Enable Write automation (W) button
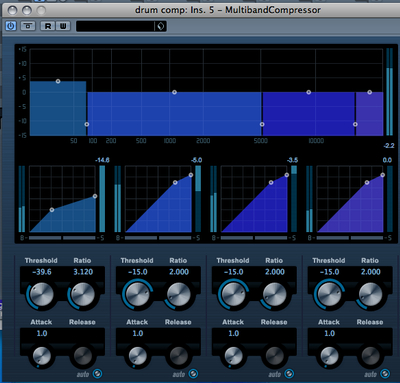 [63, 26]
